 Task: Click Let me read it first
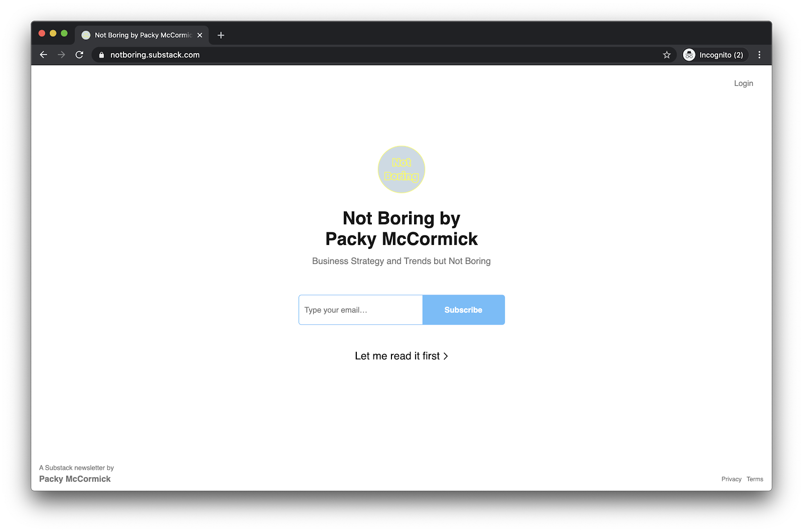[x=401, y=356]
